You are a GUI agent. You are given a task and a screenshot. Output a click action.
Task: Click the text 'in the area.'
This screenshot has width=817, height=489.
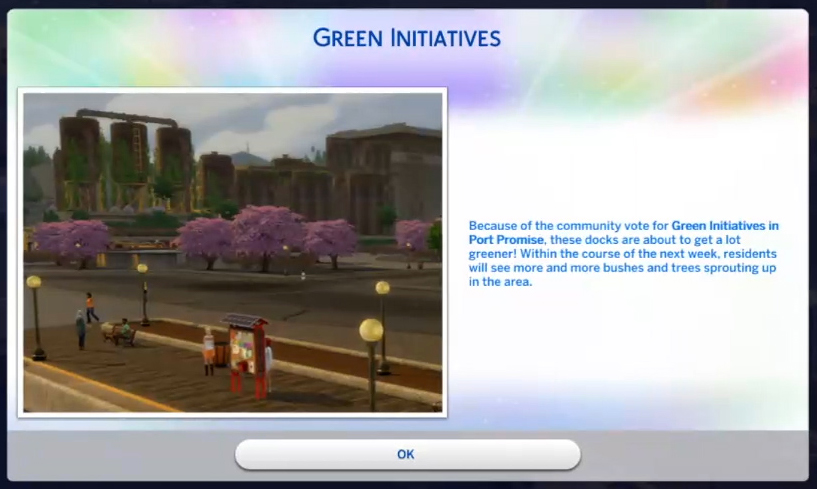point(500,282)
